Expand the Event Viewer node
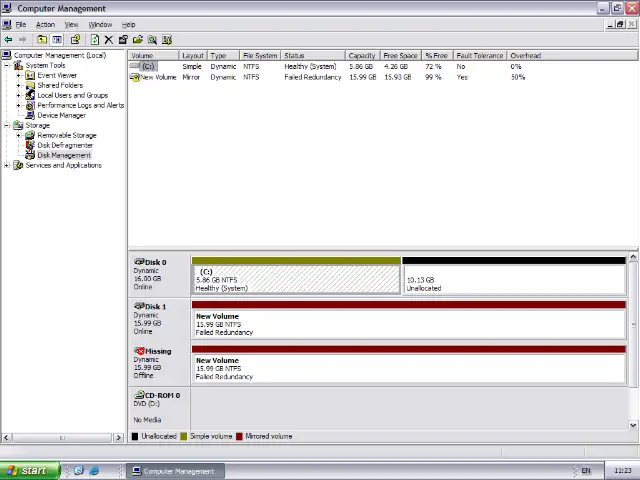This screenshot has height=480, width=640. coord(18,76)
